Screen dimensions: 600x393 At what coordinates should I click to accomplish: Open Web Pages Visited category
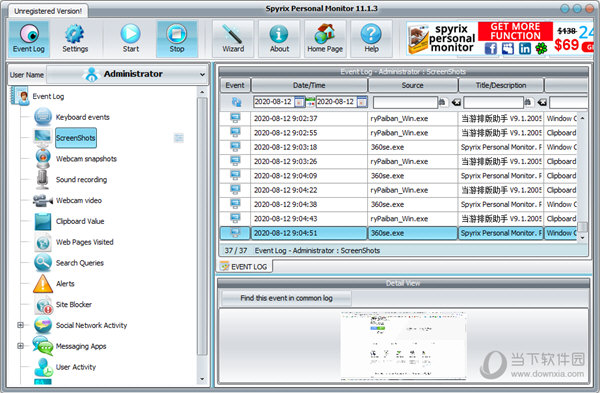point(85,242)
